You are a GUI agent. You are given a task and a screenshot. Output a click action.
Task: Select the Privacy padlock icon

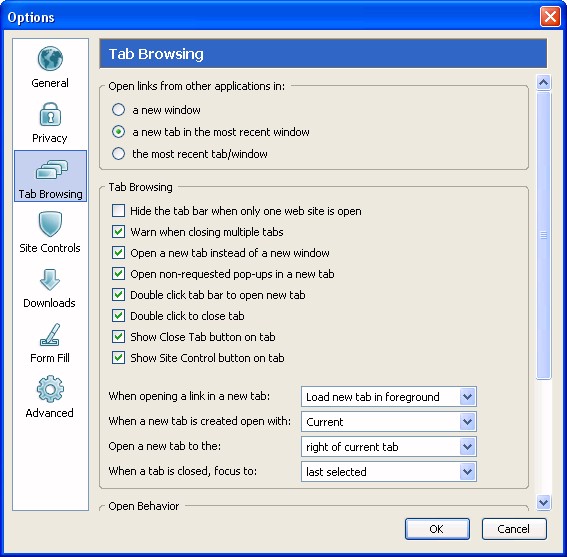[50, 114]
